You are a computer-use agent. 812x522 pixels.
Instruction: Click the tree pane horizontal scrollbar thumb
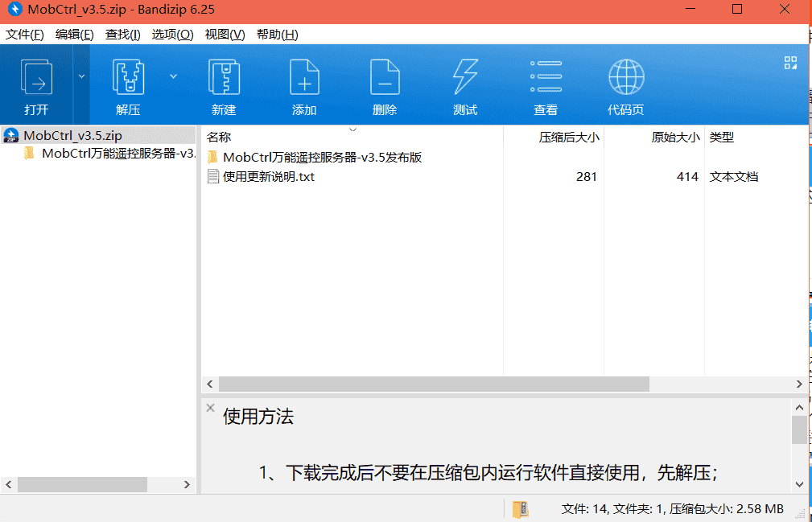tap(82, 485)
